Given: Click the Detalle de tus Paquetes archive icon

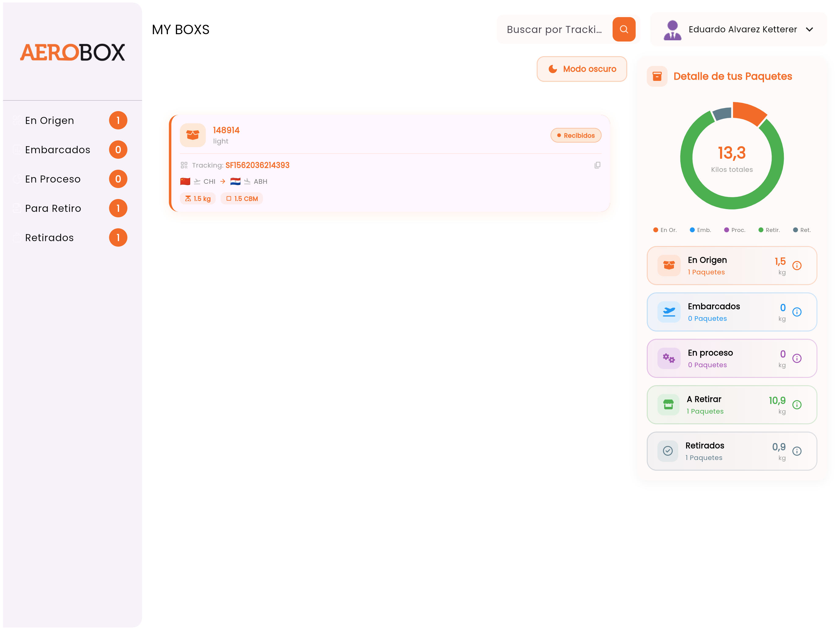Looking at the screenshot, I should [657, 76].
